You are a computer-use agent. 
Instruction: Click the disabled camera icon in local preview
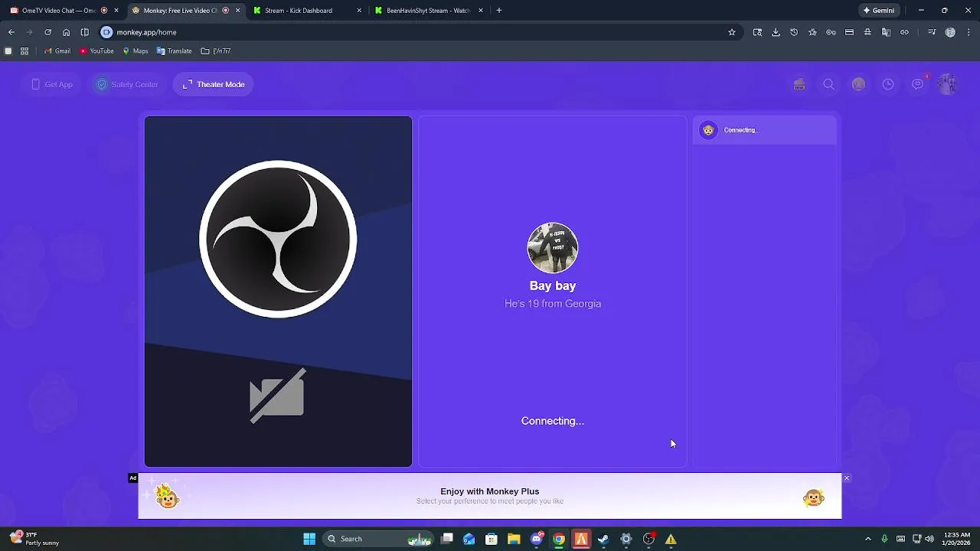(277, 396)
